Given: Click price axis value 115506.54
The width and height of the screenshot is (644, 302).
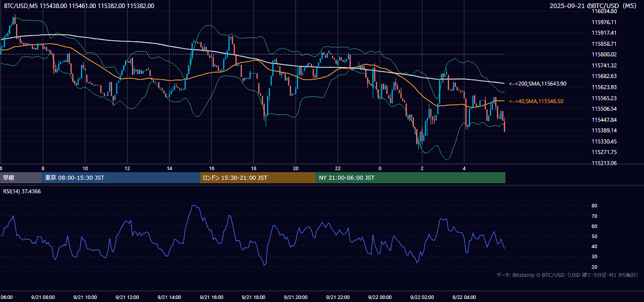Looking at the screenshot, I should [x=604, y=109].
